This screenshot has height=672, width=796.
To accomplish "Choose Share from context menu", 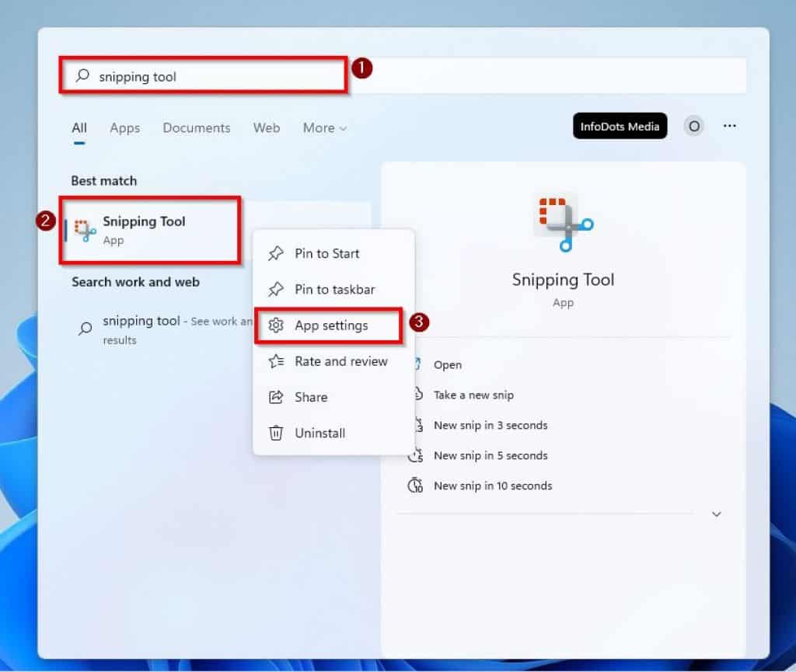I will coord(333,397).
